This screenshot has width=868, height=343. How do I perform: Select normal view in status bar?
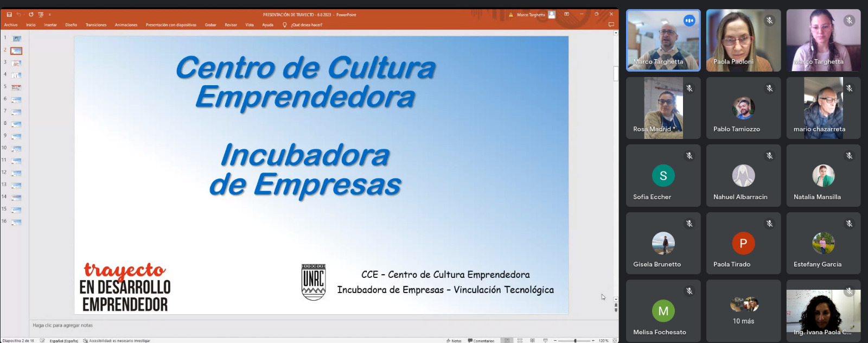click(507, 340)
